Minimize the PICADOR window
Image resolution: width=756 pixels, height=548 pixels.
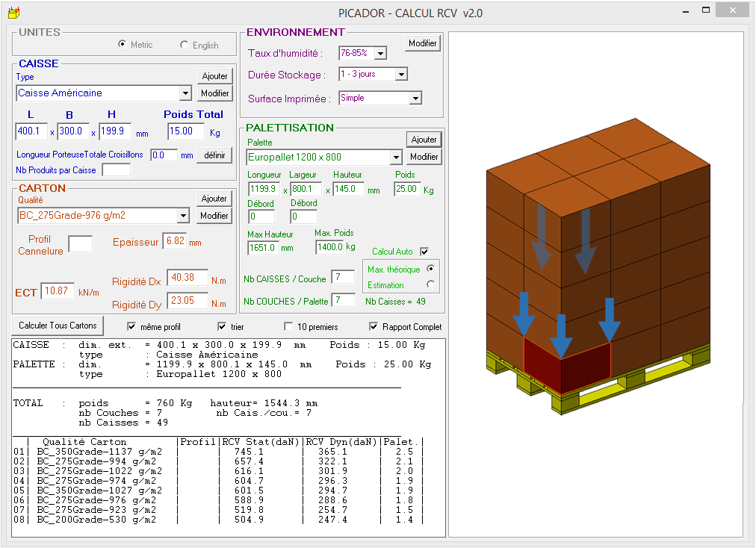pos(686,11)
